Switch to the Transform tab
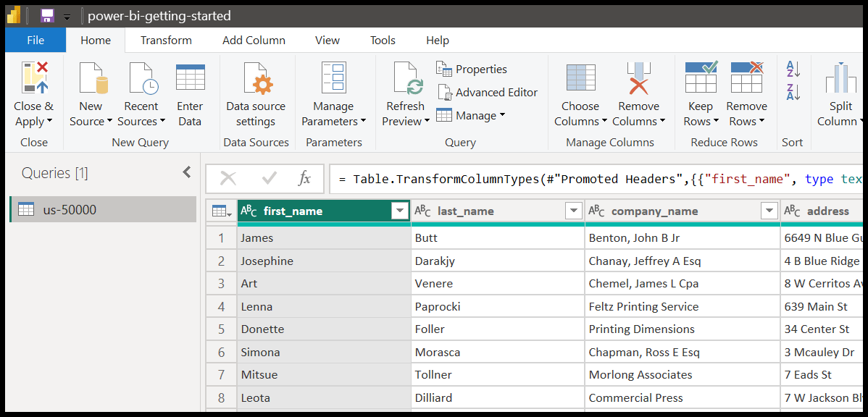868x417 pixels. 166,41
